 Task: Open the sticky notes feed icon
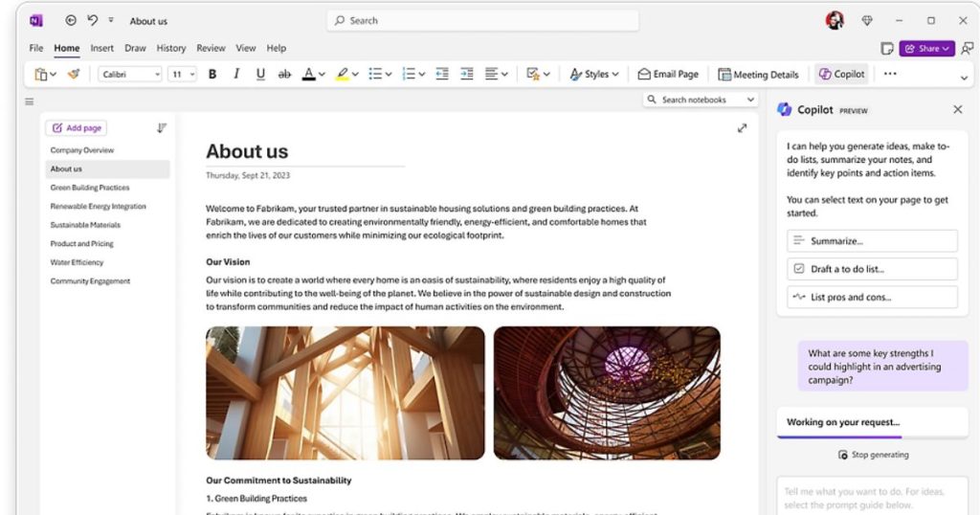[886, 48]
